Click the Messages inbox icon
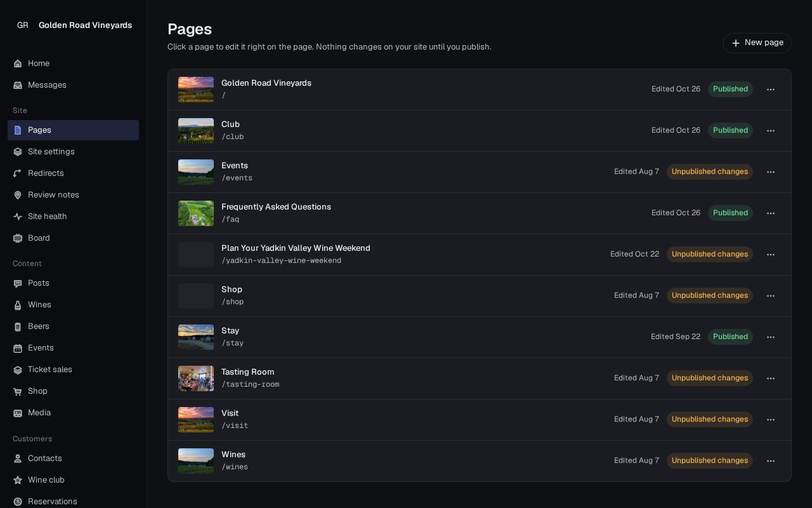Image resolution: width=812 pixels, height=508 pixels. (x=18, y=85)
